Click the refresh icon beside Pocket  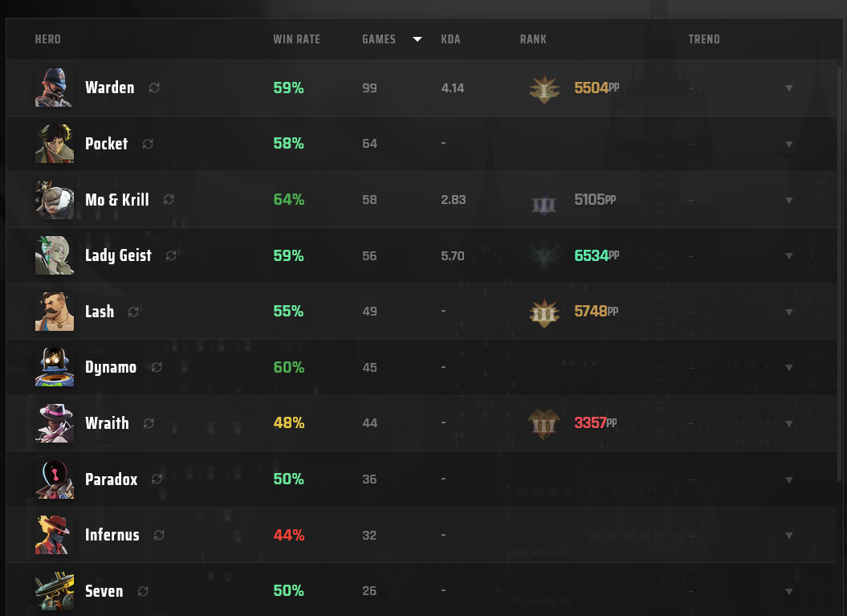(x=148, y=144)
